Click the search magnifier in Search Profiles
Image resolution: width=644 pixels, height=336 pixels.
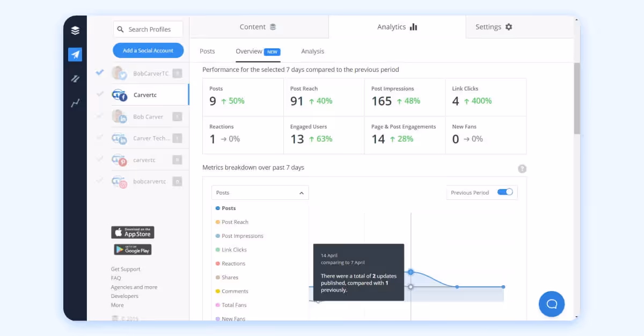[x=120, y=29]
